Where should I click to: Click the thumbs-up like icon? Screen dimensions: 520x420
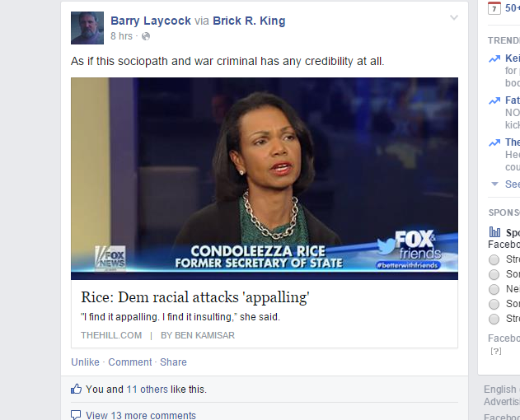pyautogui.click(x=77, y=389)
